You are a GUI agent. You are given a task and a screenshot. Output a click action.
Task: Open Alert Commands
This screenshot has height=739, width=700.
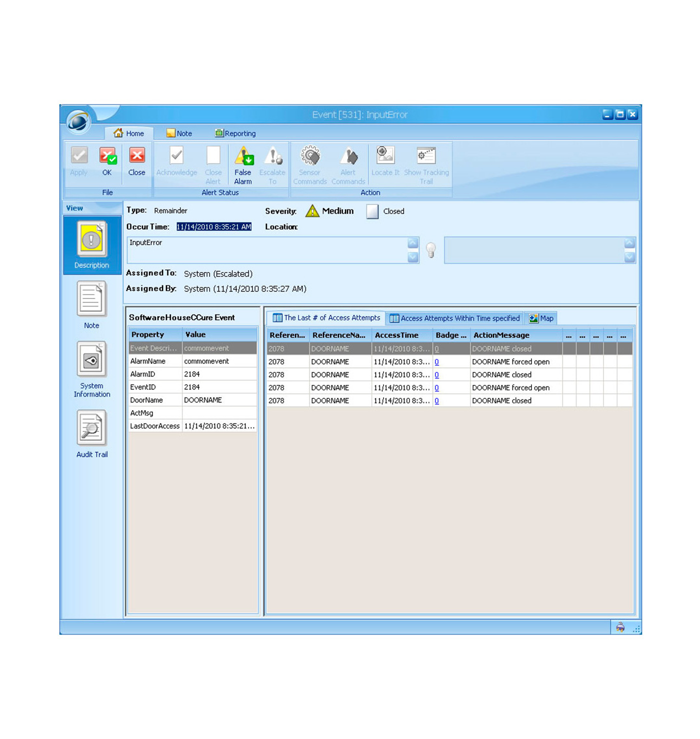pos(348,165)
